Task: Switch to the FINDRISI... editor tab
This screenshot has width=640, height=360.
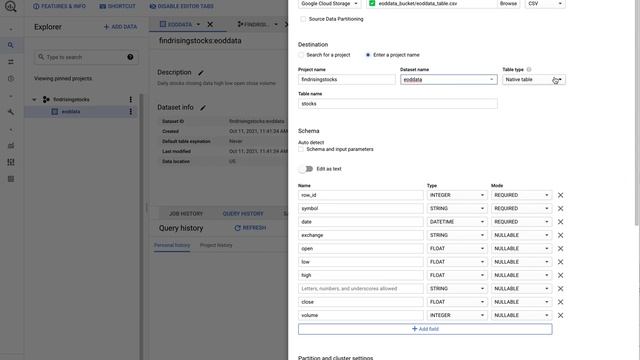Action: coord(252,24)
